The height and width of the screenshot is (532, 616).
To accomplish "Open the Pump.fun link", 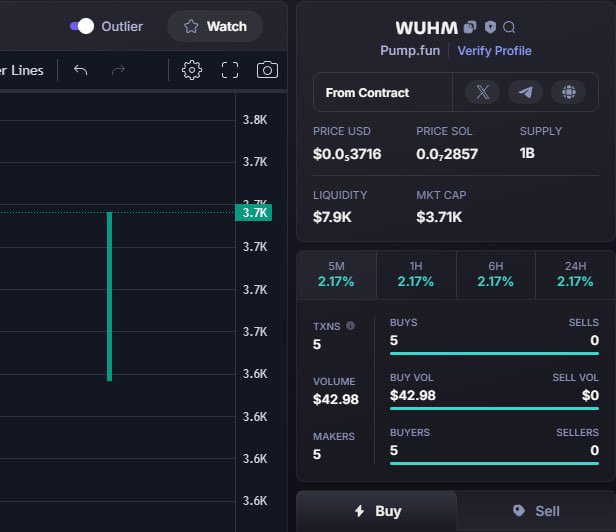I will [410, 51].
